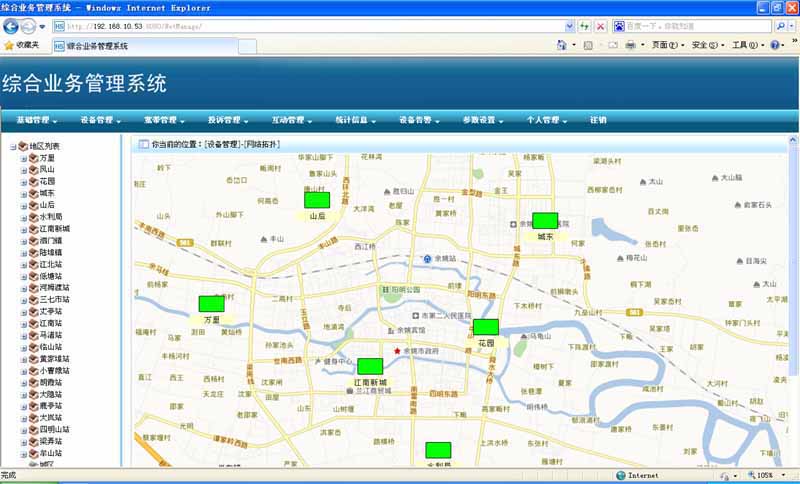800x484 pixels.
Task: Open the green 花园 station marker
Action: (x=485, y=326)
